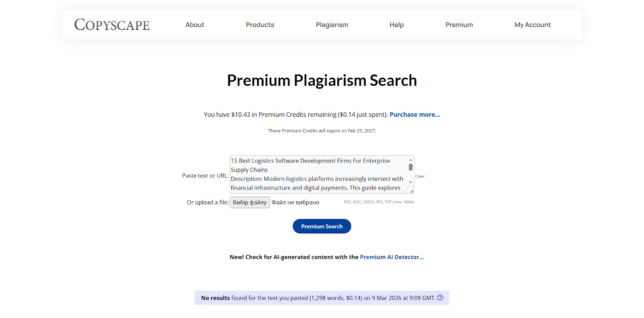
Task: Click the 'Paste text or URL' label
Action: pos(205,176)
